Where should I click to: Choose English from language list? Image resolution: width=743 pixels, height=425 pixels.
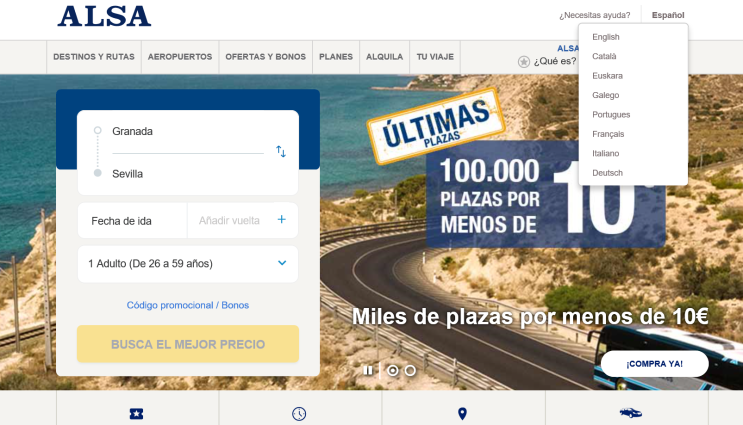click(x=606, y=37)
